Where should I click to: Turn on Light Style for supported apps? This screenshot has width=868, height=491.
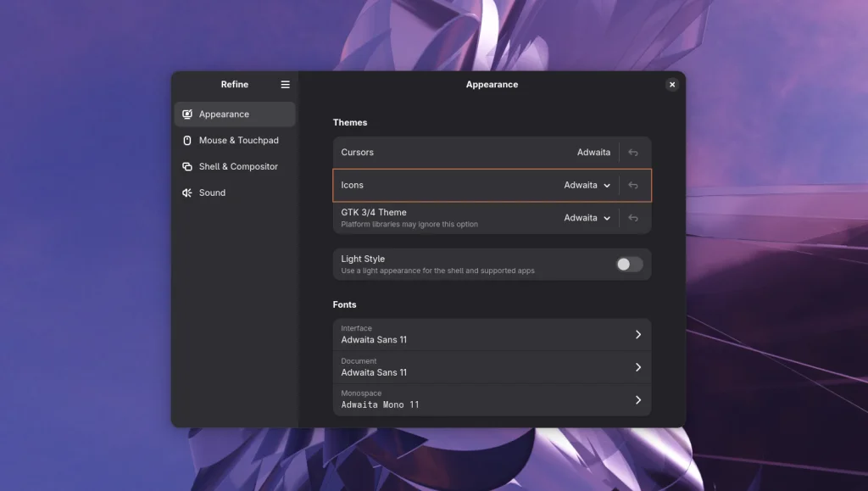pyautogui.click(x=628, y=265)
